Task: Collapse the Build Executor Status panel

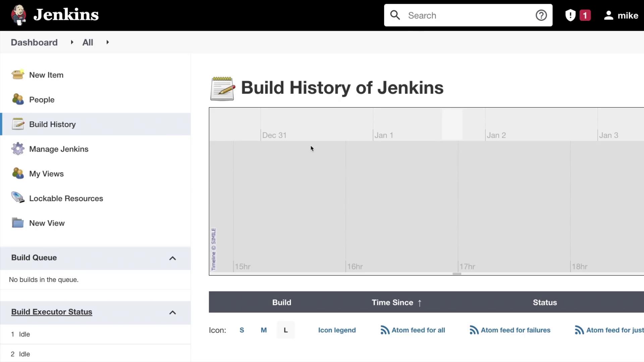Action: coord(172,312)
